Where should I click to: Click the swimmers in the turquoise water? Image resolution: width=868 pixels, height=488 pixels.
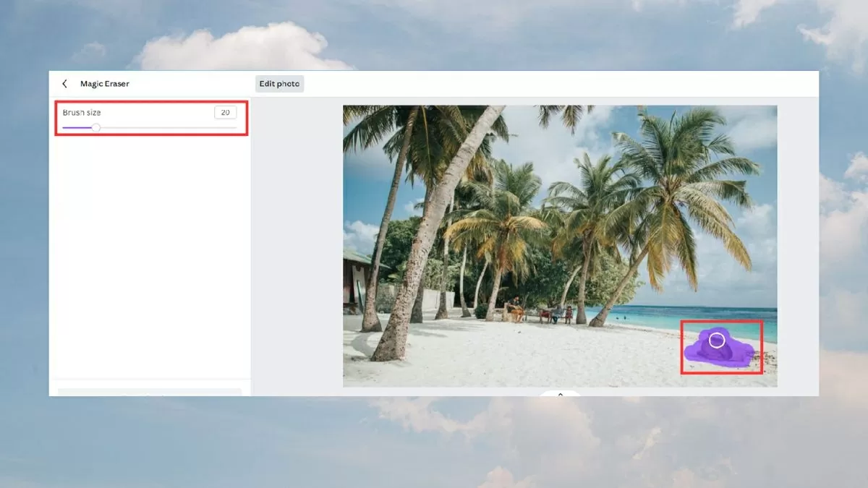(x=619, y=316)
